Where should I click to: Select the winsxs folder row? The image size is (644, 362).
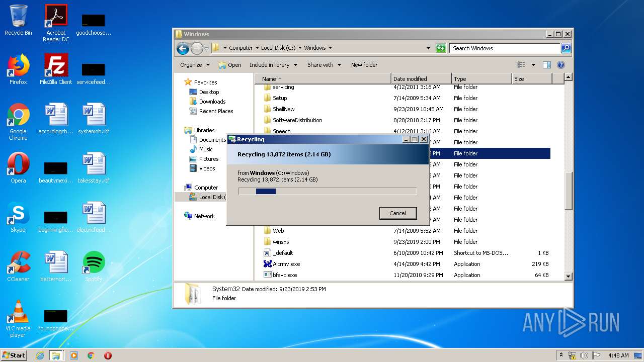407,242
